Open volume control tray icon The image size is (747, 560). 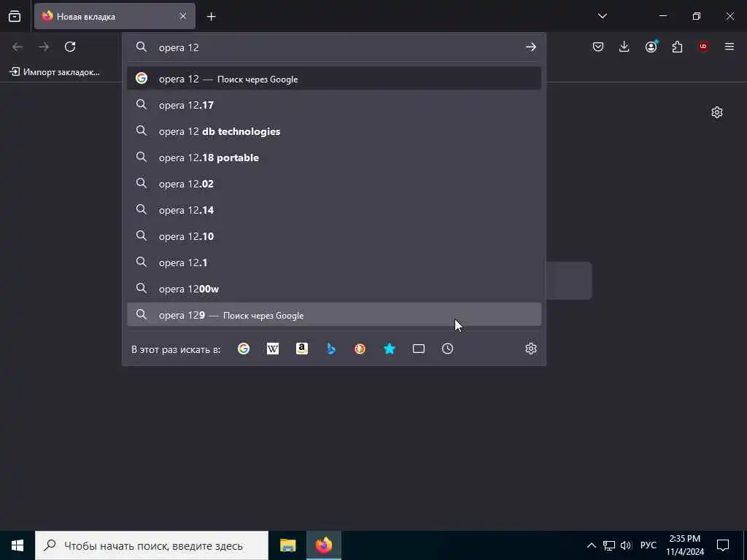click(x=626, y=545)
